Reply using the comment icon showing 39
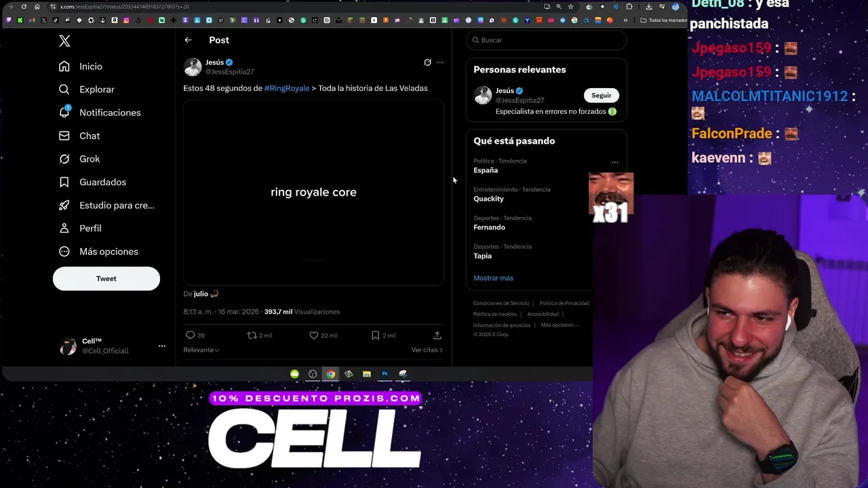This screenshot has width=868, height=488. click(x=195, y=335)
